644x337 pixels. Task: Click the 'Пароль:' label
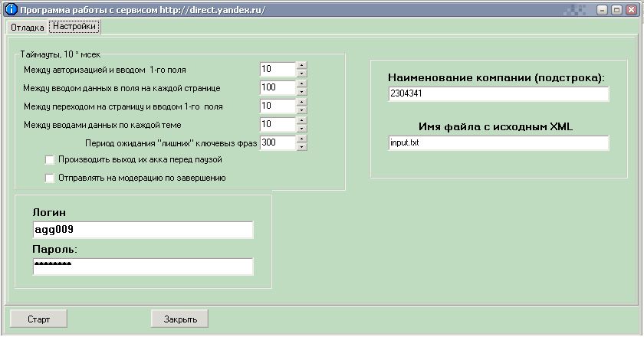point(55,249)
